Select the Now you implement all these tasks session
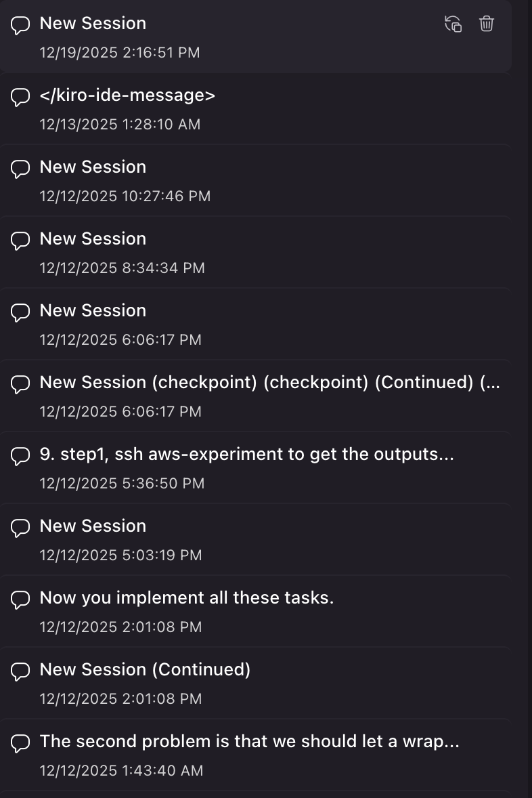Screen dimensions: 532x798 coord(187,598)
